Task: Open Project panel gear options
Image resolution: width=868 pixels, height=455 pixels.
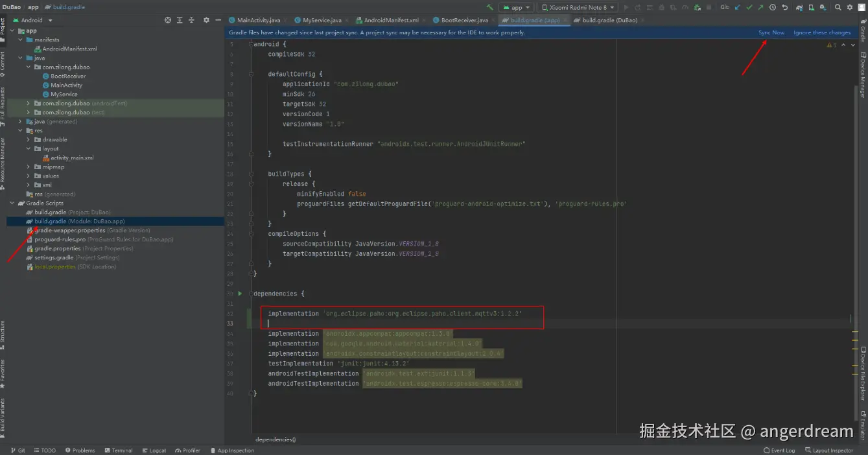Action: coord(206,20)
